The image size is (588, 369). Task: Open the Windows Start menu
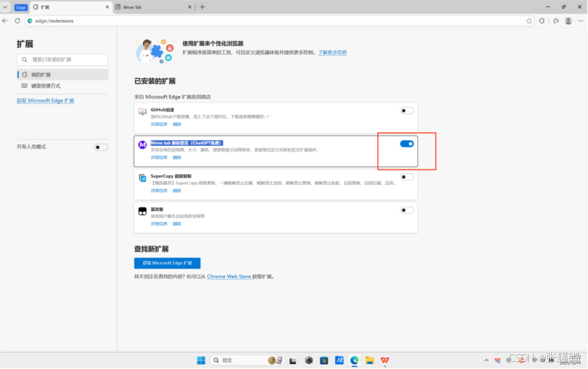[201, 361]
